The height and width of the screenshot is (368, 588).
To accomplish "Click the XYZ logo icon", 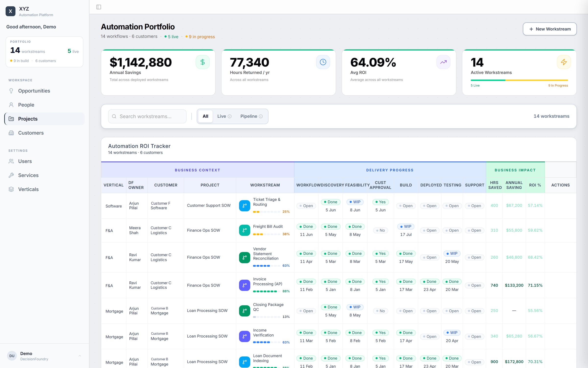I will click(11, 11).
